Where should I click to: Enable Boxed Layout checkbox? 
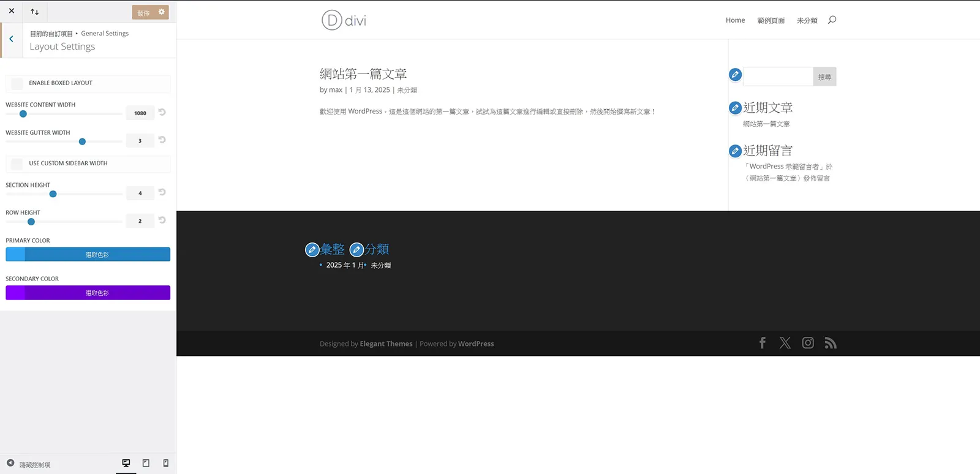(17, 83)
